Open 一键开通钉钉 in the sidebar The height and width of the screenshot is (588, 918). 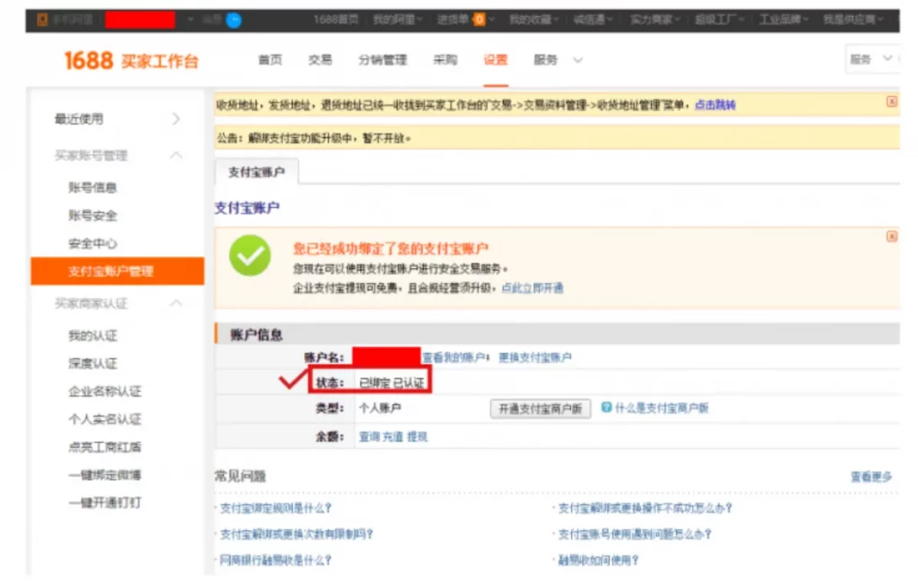pos(105,503)
